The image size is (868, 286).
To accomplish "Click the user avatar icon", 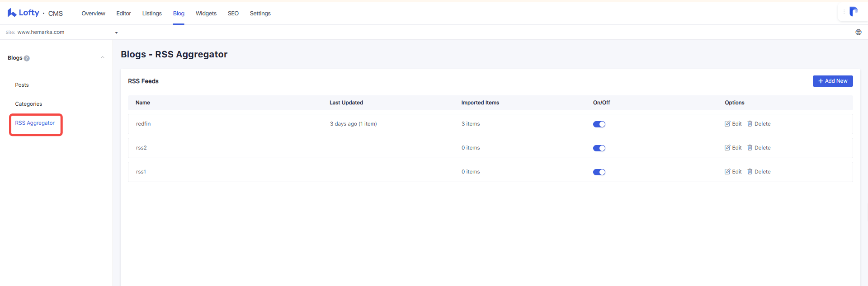I will coord(854,12).
